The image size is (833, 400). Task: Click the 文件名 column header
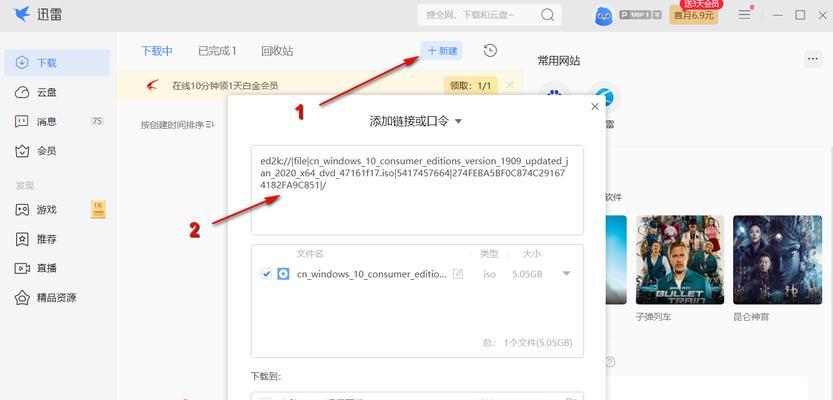(310, 254)
